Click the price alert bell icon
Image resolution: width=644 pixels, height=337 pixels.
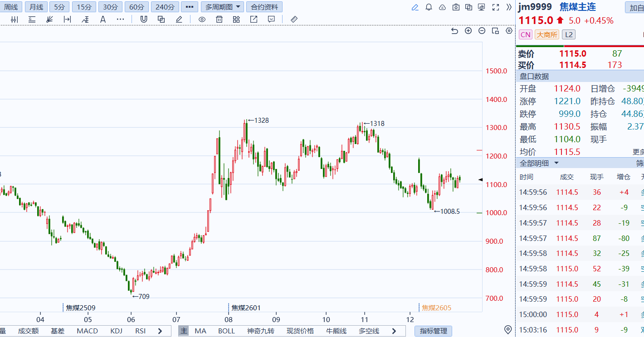coord(429,7)
